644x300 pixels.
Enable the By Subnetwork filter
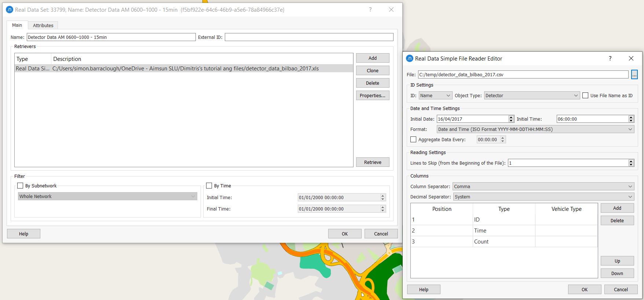click(x=20, y=186)
